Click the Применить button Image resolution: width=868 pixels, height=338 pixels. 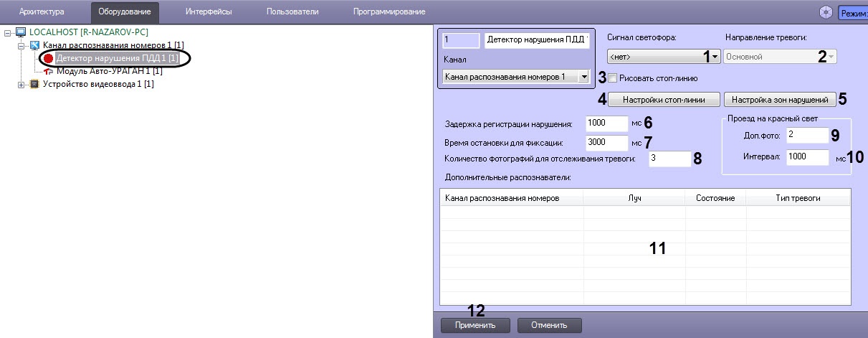coord(476,325)
